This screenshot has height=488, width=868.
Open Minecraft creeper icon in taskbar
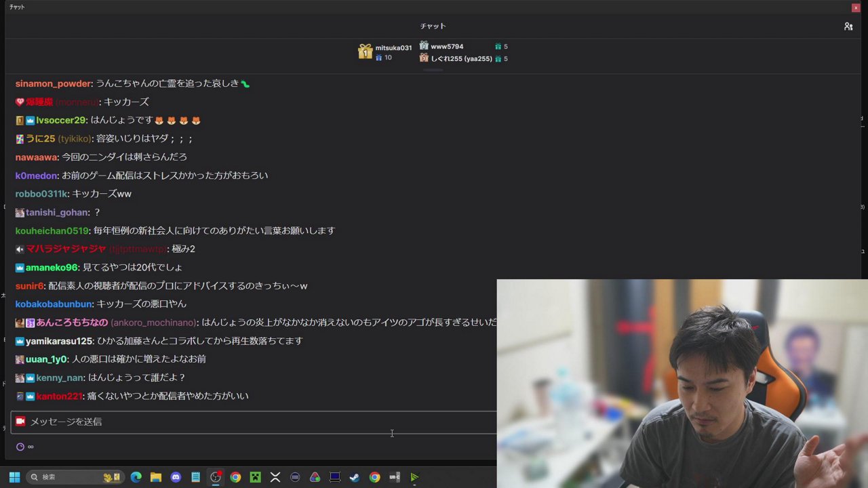point(255,477)
